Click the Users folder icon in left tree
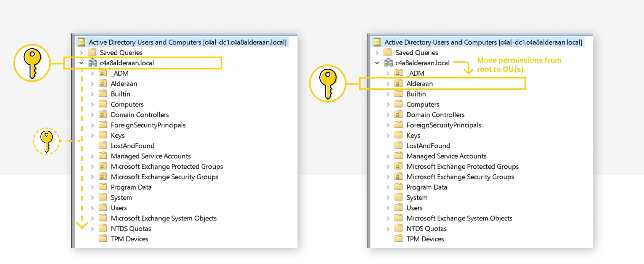 (103, 208)
